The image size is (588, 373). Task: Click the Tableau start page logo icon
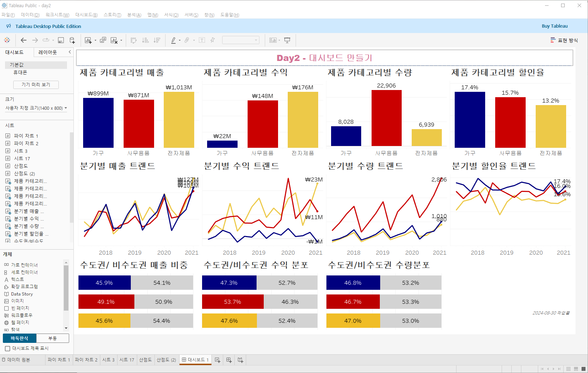[7, 40]
